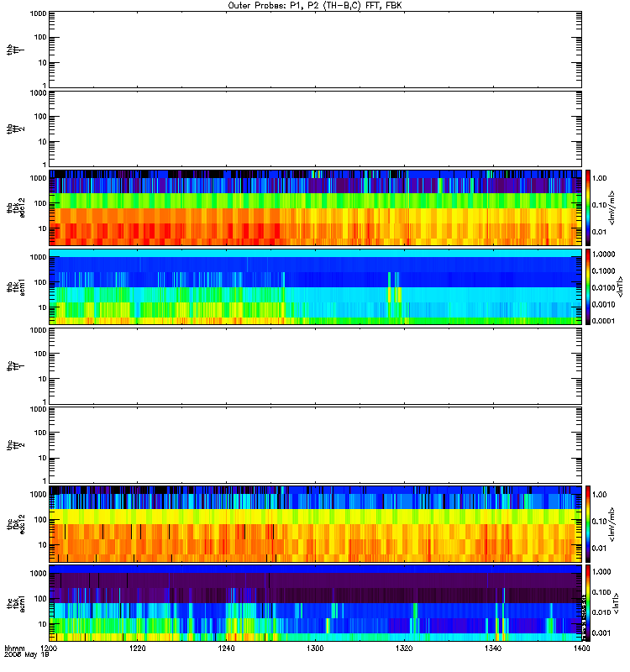
Task: Click the '0.1000' value on the thb scm1 colorbar
Action: (603, 270)
